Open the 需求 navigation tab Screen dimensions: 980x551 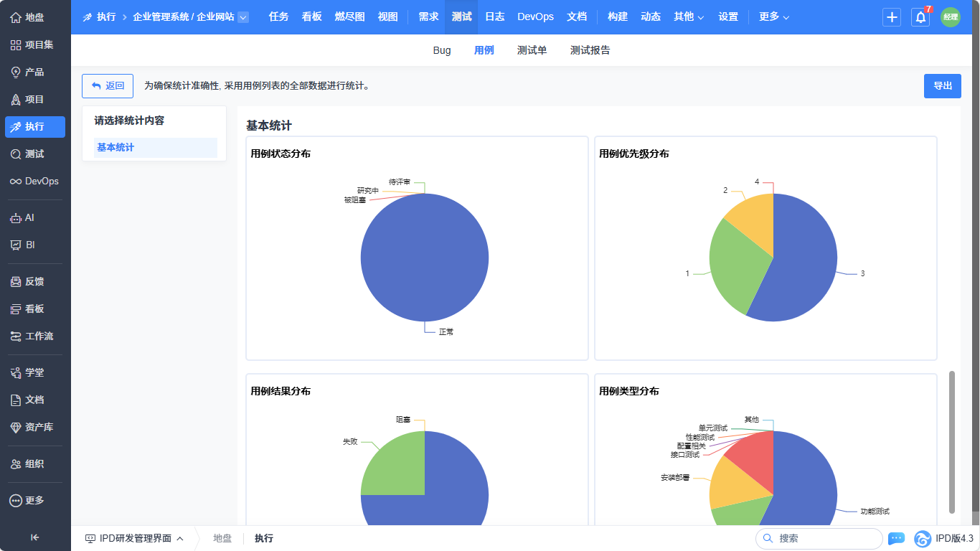click(x=428, y=17)
